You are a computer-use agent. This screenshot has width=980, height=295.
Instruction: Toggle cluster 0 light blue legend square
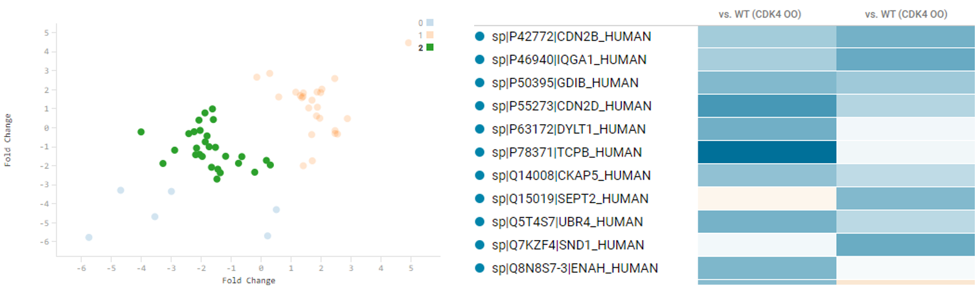pyautogui.click(x=430, y=23)
